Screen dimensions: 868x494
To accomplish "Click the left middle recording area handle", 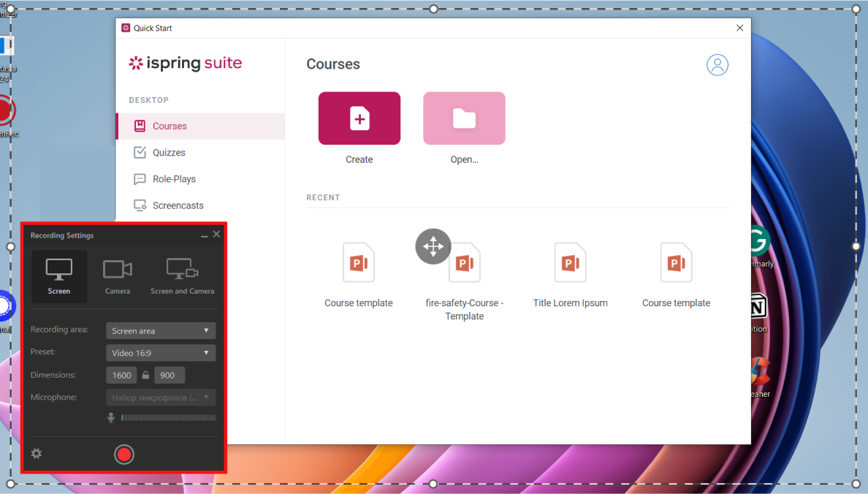I will point(10,246).
